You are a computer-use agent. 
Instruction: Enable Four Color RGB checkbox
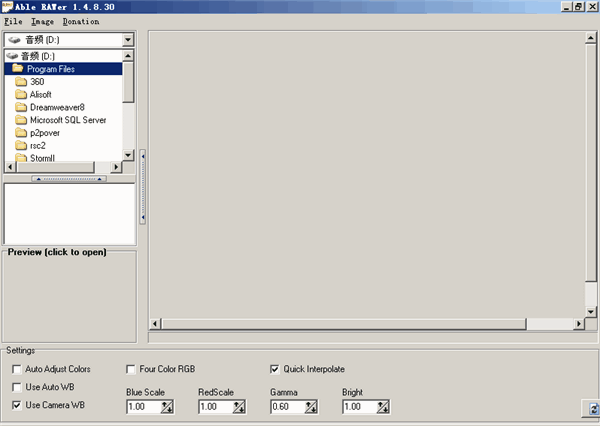[130, 369]
